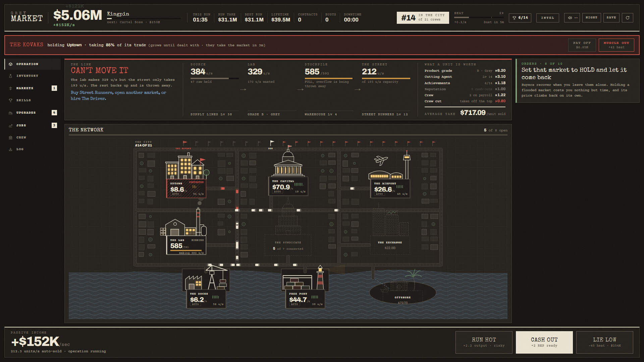Click the white YOU flag on ranking

272,143
